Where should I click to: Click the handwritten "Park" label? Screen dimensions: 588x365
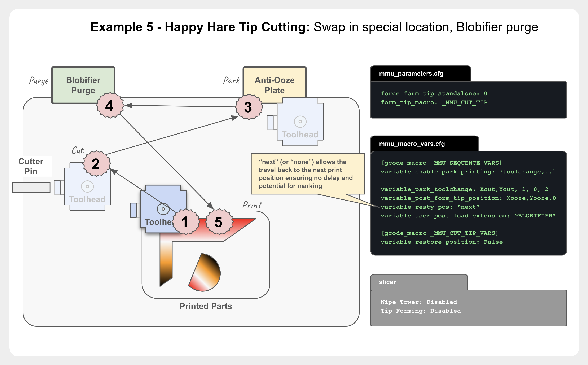[231, 80]
